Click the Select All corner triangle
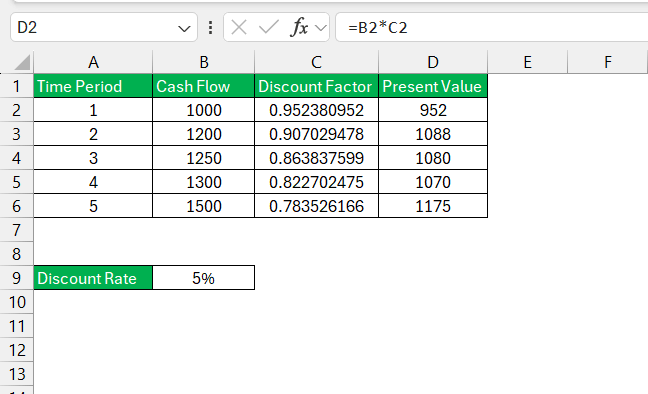This screenshot has height=394, width=648. (x=23, y=63)
